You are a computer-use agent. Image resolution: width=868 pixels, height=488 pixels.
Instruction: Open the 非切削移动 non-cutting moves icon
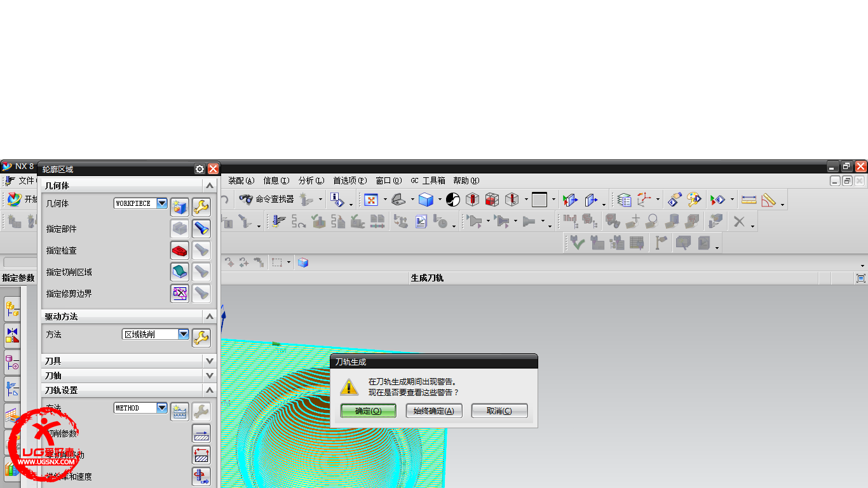(x=201, y=455)
